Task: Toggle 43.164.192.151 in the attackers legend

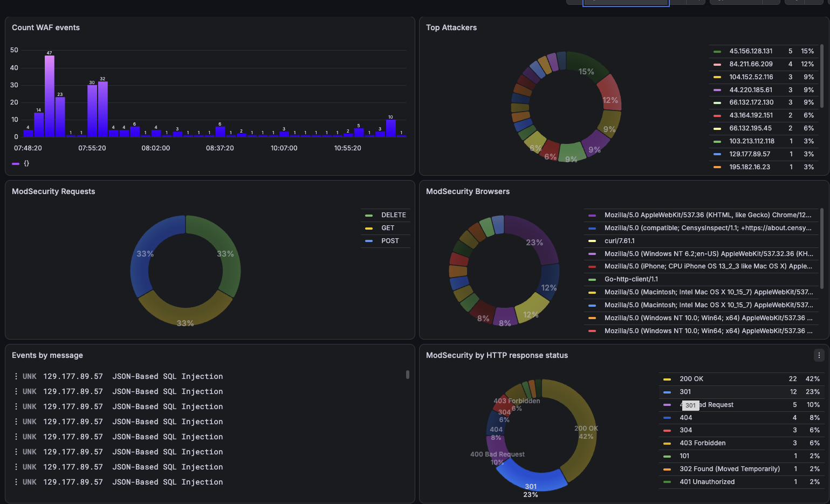Action: tap(751, 115)
